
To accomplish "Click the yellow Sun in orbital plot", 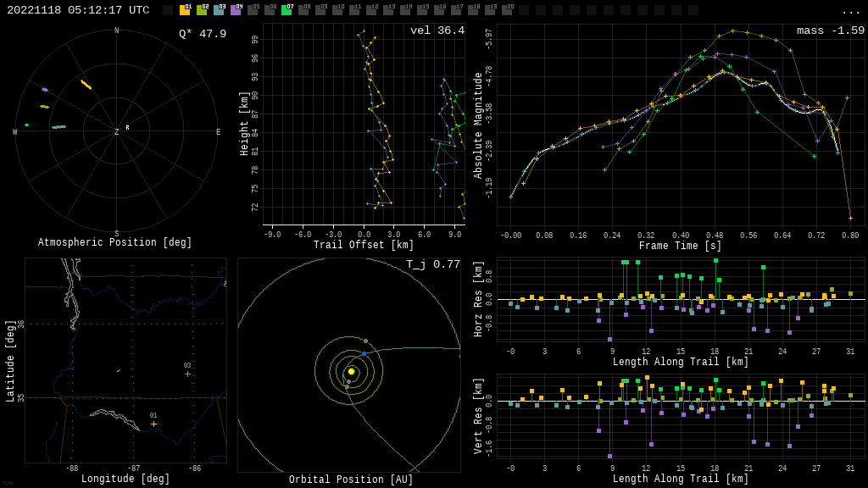I will (x=351, y=371).
